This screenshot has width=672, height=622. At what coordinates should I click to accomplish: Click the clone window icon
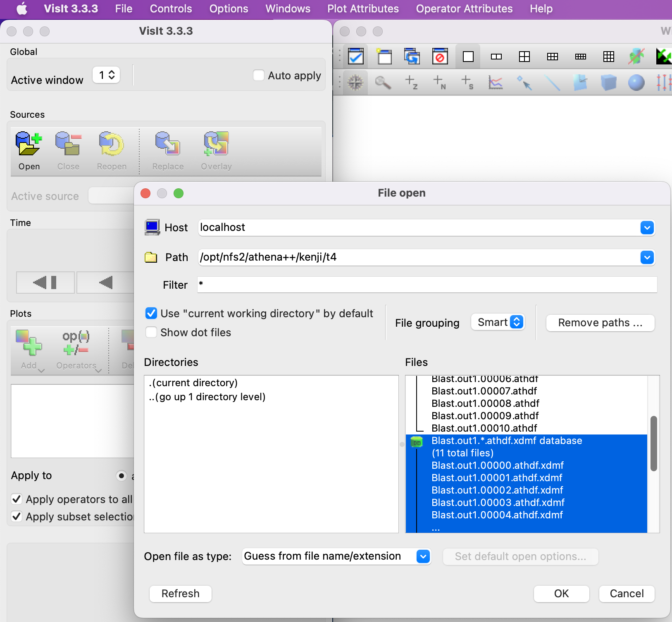[412, 56]
